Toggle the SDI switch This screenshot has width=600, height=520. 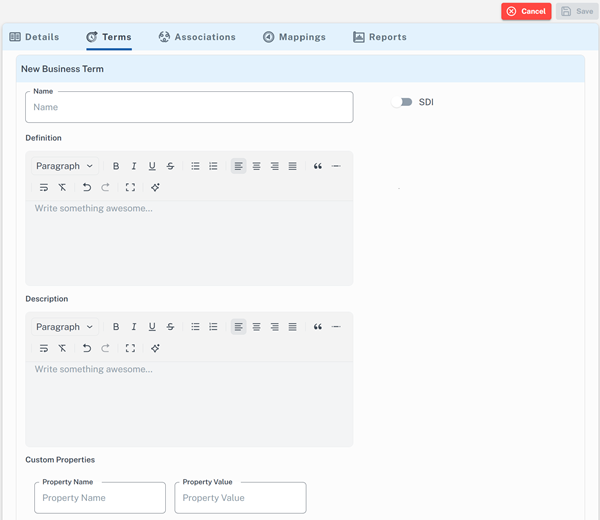[x=402, y=102]
